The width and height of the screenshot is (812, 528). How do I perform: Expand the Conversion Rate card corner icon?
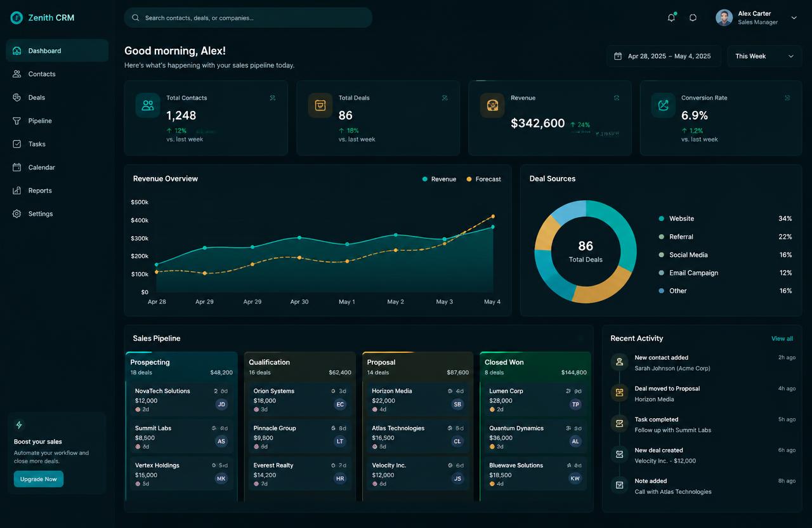click(787, 98)
